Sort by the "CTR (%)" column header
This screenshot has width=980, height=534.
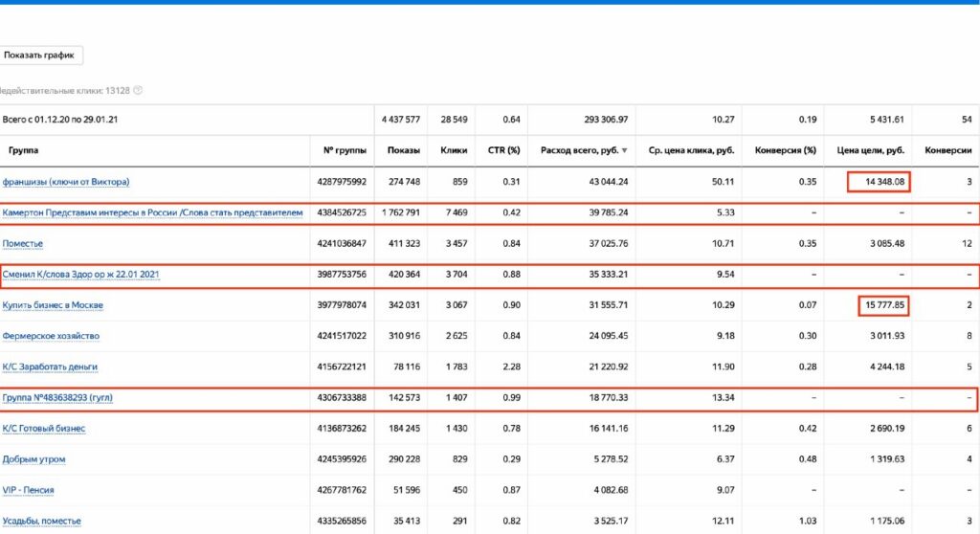pyautogui.click(x=502, y=151)
